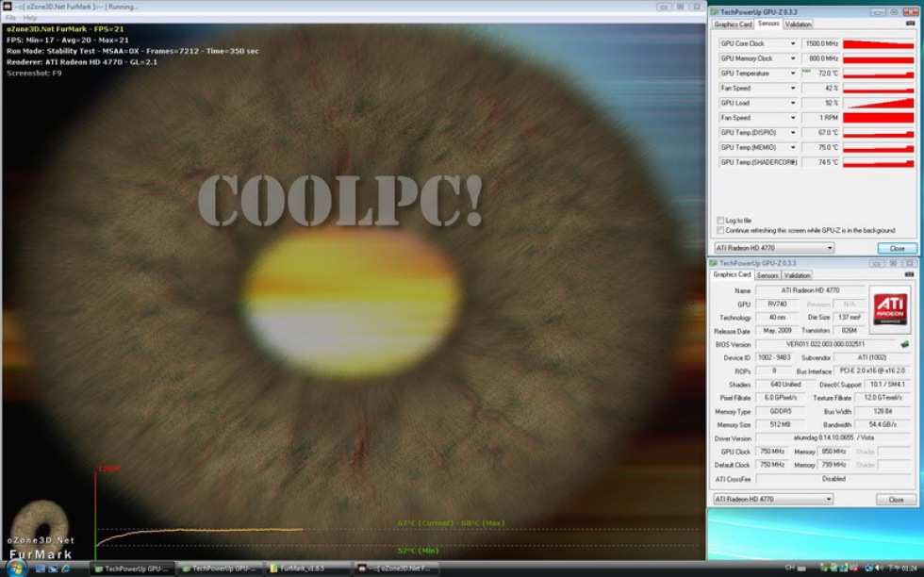This screenshot has height=577, width=924.
Task: Expand the GPU Core Clock sensor dropdown
Action: point(792,44)
